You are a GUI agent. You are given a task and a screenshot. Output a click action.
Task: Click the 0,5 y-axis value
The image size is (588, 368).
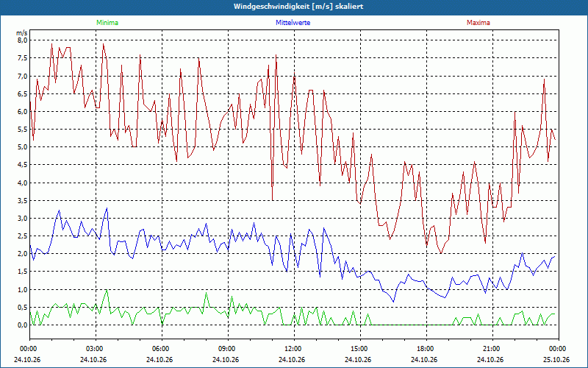pyautogui.click(x=23, y=308)
